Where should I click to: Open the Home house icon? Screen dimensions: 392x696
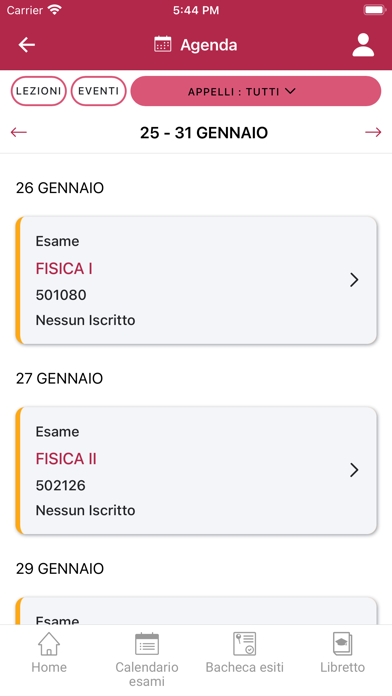pos(49,644)
